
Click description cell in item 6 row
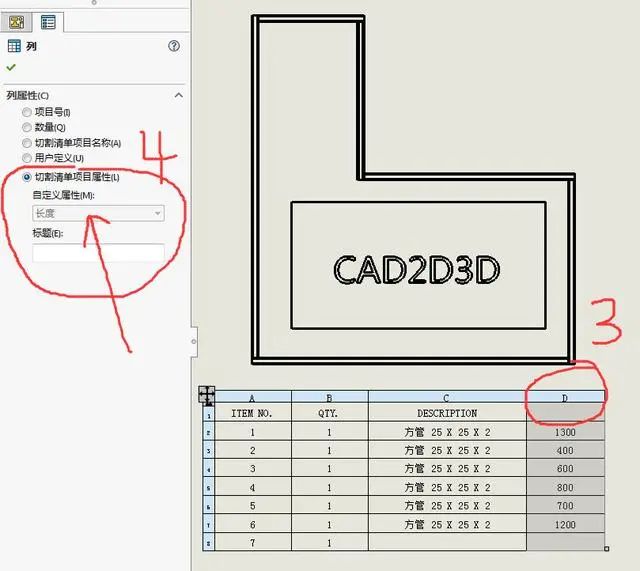point(447,524)
